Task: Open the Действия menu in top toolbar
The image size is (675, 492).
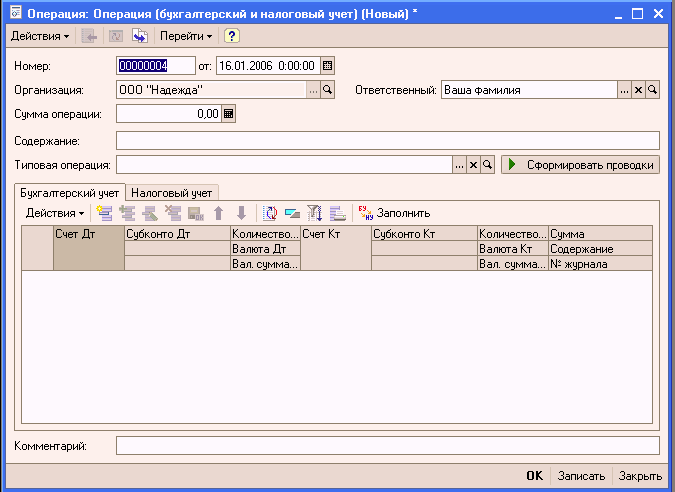Action: pyautogui.click(x=40, y=36)
